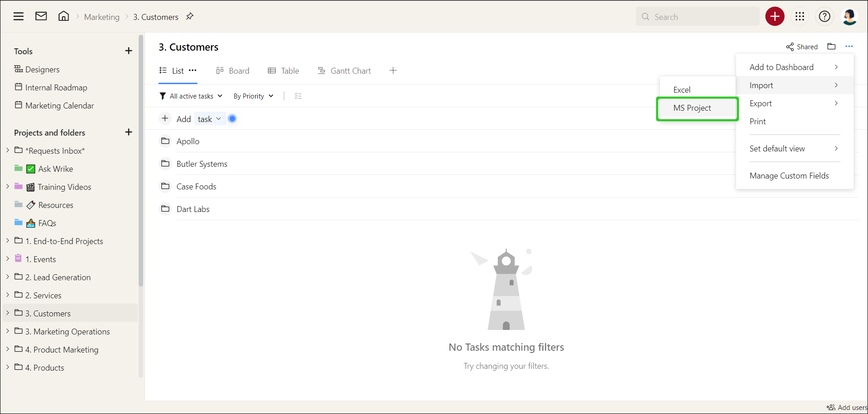Click the Search field
Image resolution: width=868 pixels, height=414 pixels.
pos(698,17)
